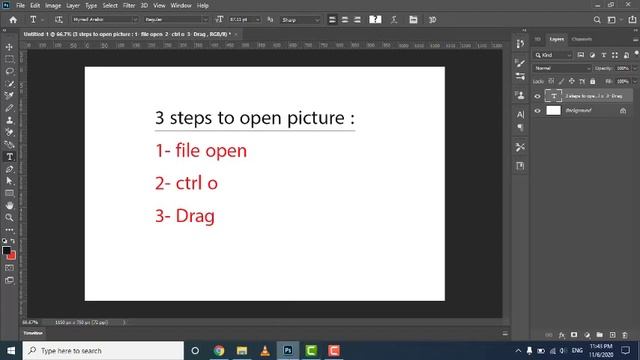Open the anti-aliasing Sharp dropdown

pyautogui.click(x=300, y=20)
